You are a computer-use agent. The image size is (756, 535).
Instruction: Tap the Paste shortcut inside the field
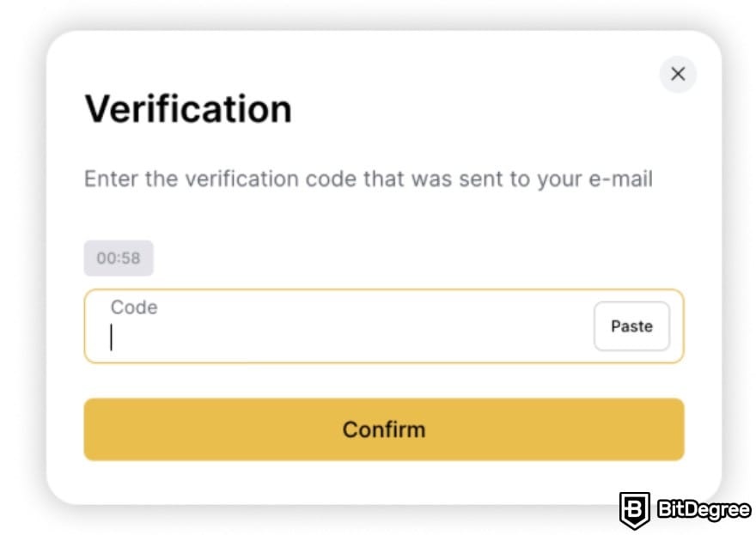tap(631, 326)
